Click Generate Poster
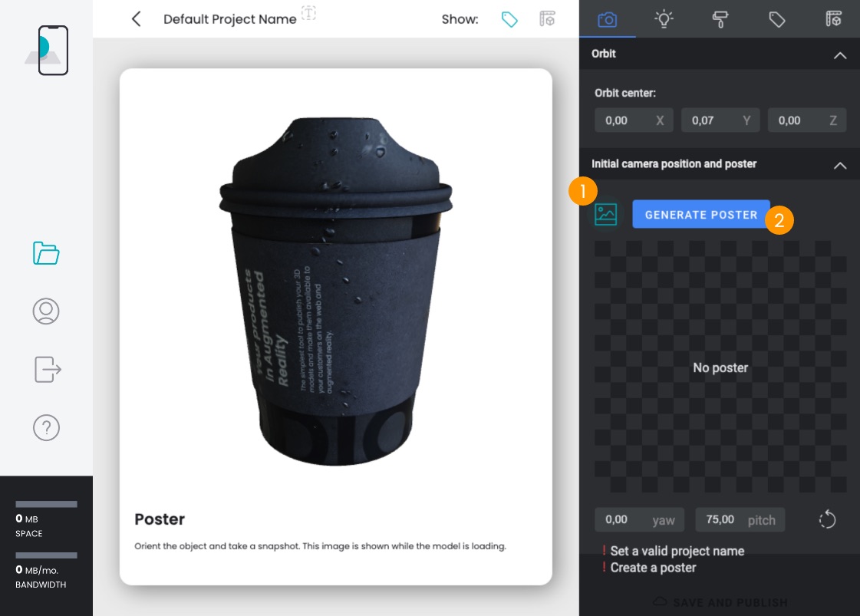The width and height of the screenshot is (860, 616). click(700, 215)
